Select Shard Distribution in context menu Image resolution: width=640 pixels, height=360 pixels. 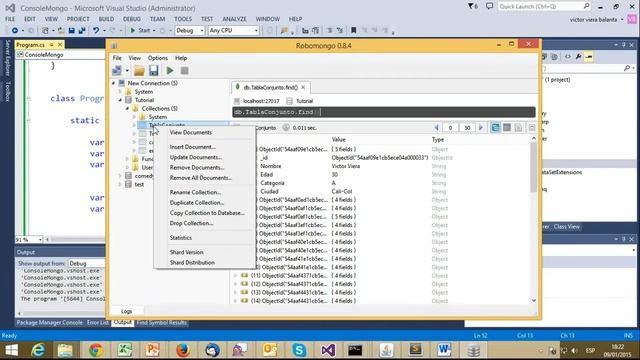point(192,262)
